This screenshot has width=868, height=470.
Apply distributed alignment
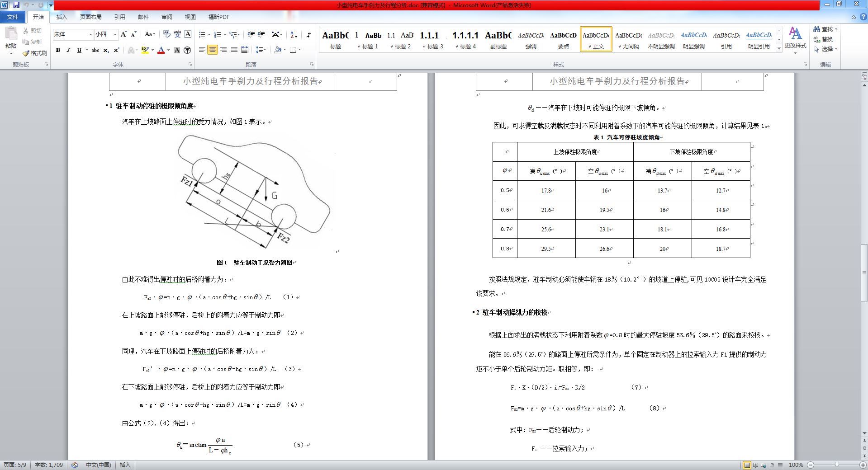click(245, 50)
